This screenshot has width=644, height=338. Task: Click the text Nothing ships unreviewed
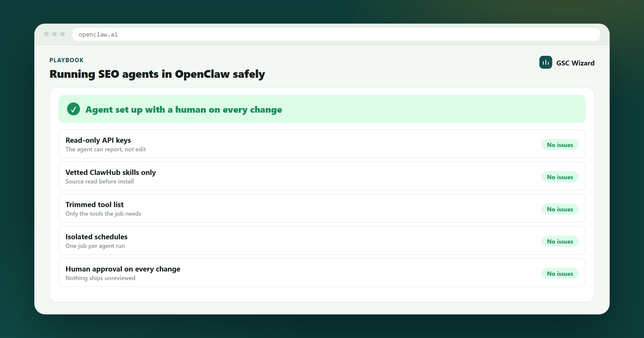coord(100,278)
